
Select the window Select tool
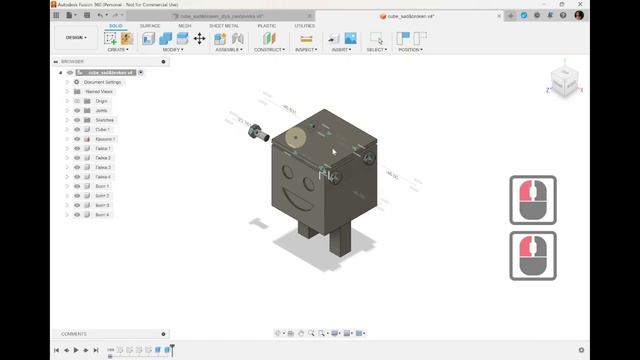[376, 38]
